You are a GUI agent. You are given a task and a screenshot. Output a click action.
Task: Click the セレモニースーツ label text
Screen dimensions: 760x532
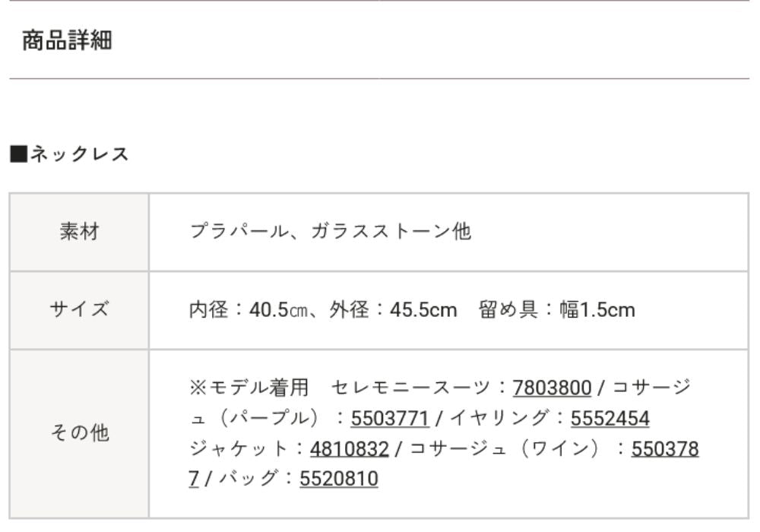pyautogui.click(x=410, y=388)
